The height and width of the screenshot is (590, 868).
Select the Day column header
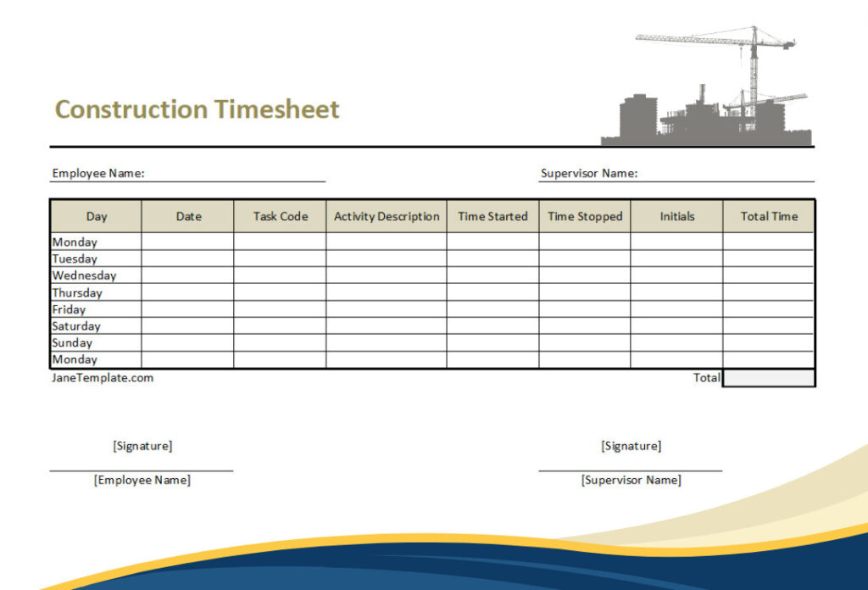point(97,216)
